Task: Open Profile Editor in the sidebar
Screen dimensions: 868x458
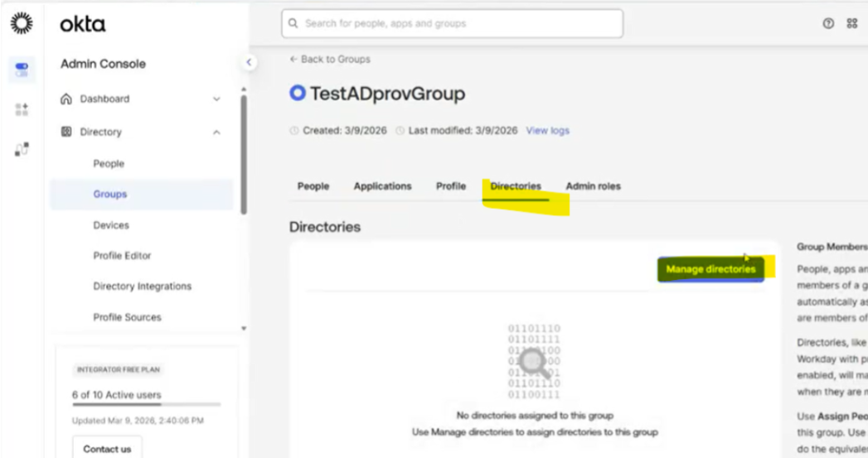Action: point(122,256)
